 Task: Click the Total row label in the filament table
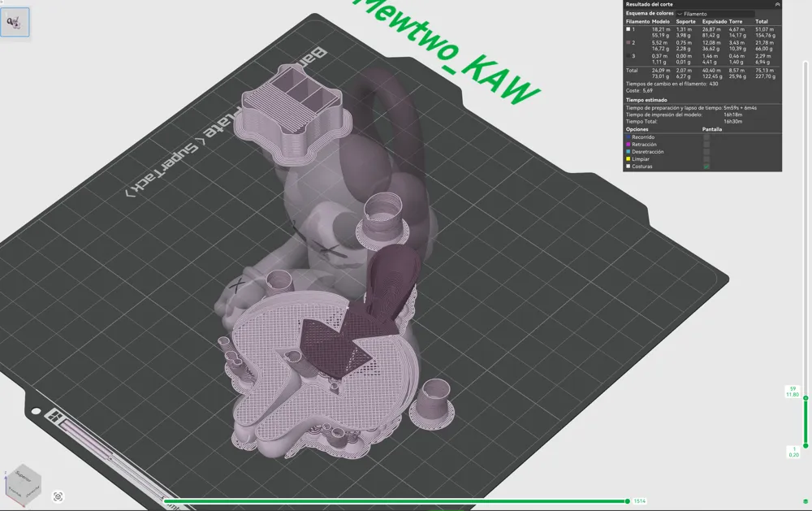pos(632,70)
